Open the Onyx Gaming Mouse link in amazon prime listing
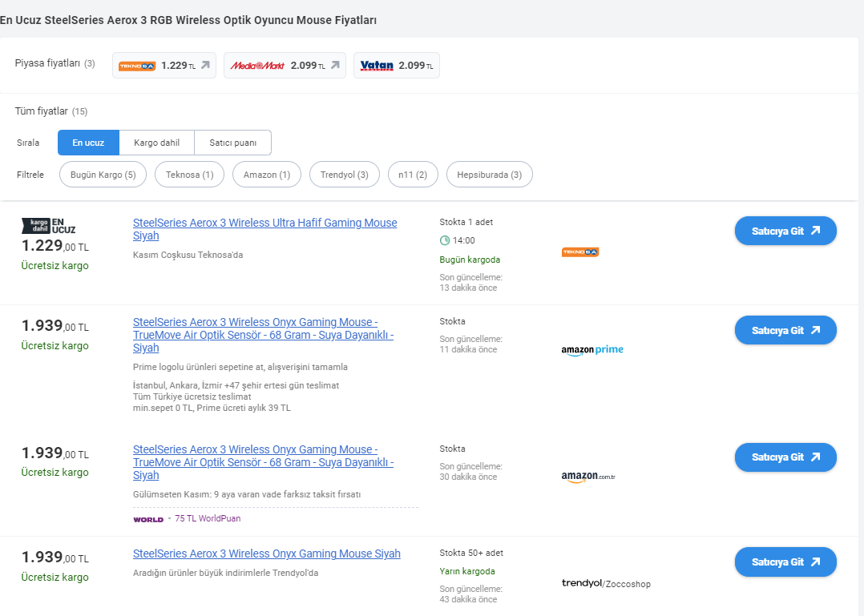Viewport: 864px width, 616px height. (264, 335)
